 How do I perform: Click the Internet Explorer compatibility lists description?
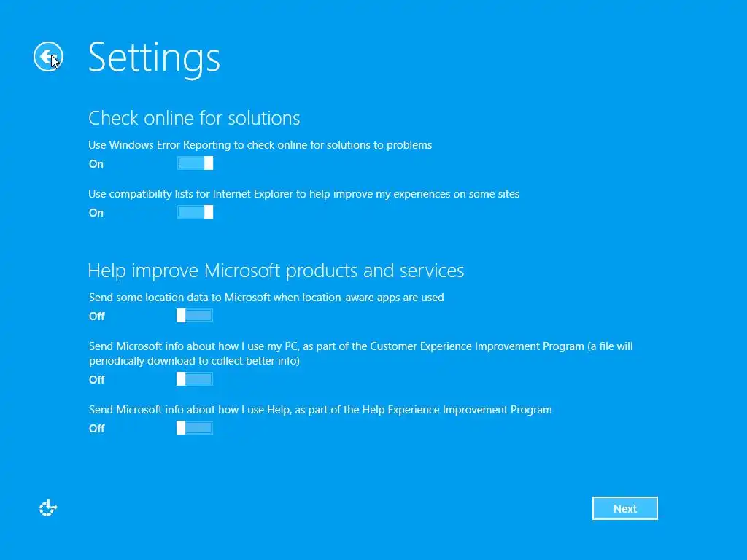303,194
